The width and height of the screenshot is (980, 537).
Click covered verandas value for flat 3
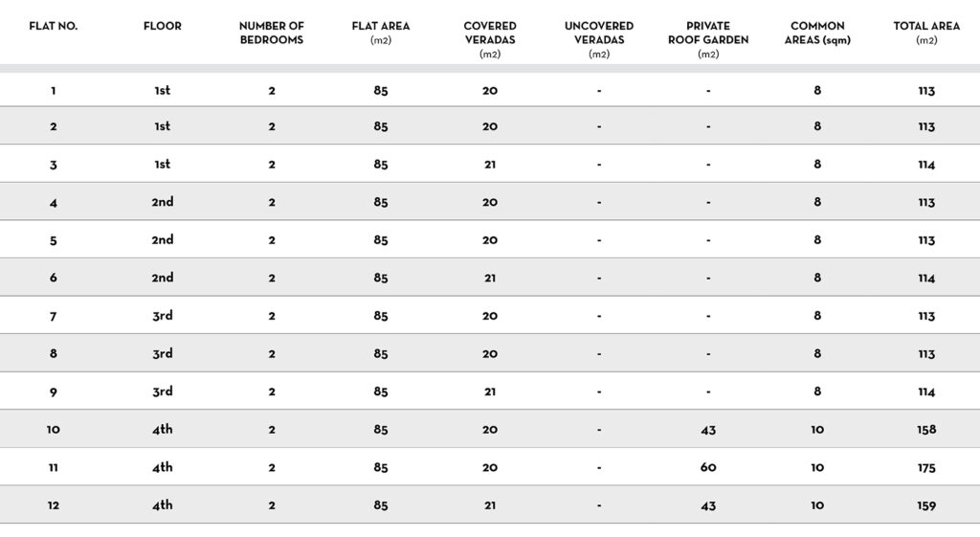click(x=490, y=165)
